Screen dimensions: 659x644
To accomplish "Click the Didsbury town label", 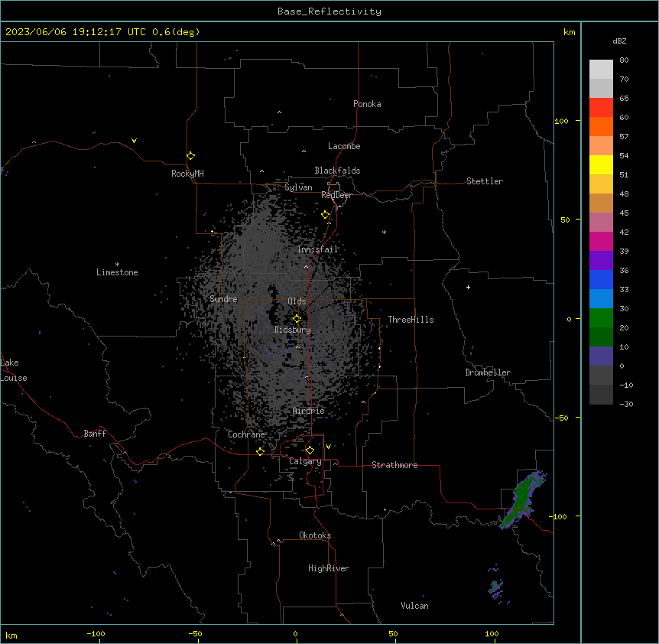I will [293, 330].
